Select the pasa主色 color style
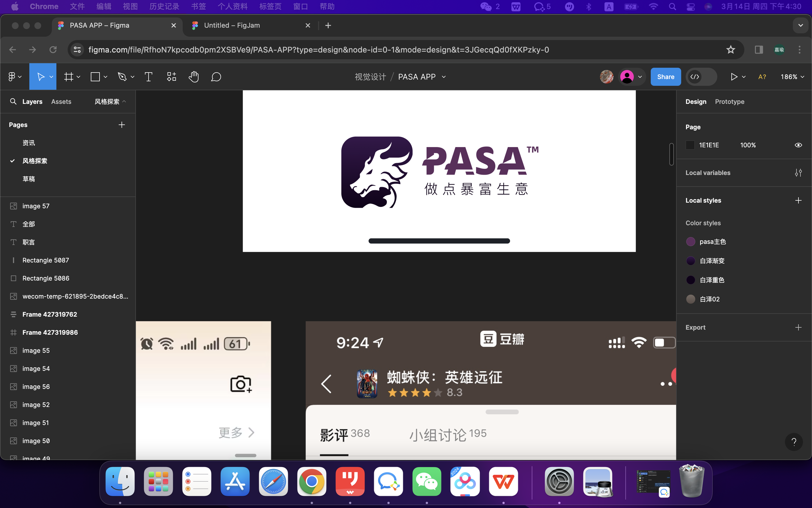Image resolution: width=812 pixels, height=508 pixels. click(x=706, y=242)
